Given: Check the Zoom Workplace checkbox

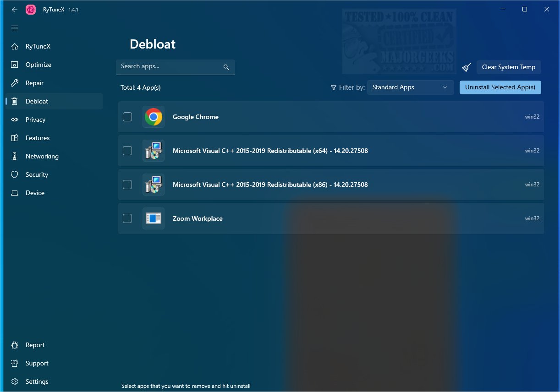Looking at the screenshot, I should coord(127,218).
